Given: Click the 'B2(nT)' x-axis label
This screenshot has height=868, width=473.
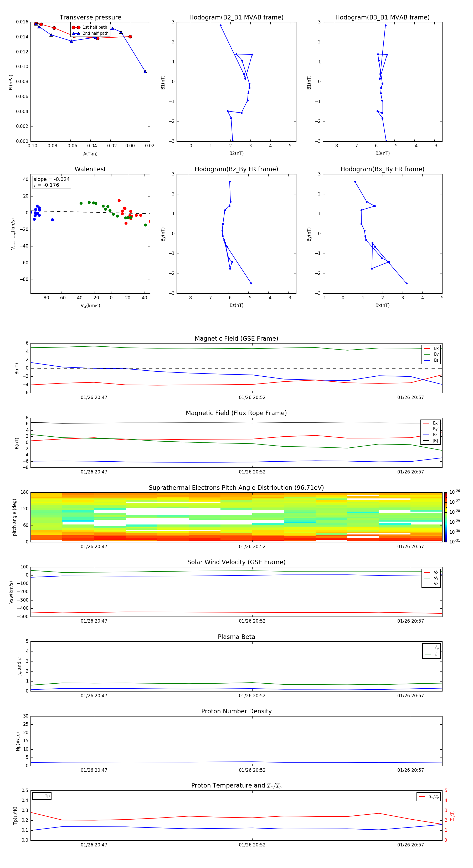Looking at the screenshot, I should click(236, 153).
